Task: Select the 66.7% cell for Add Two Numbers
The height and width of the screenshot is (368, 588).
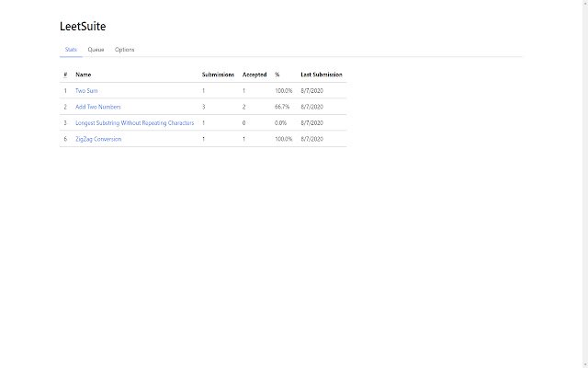Action: click(x=282, y=107)
